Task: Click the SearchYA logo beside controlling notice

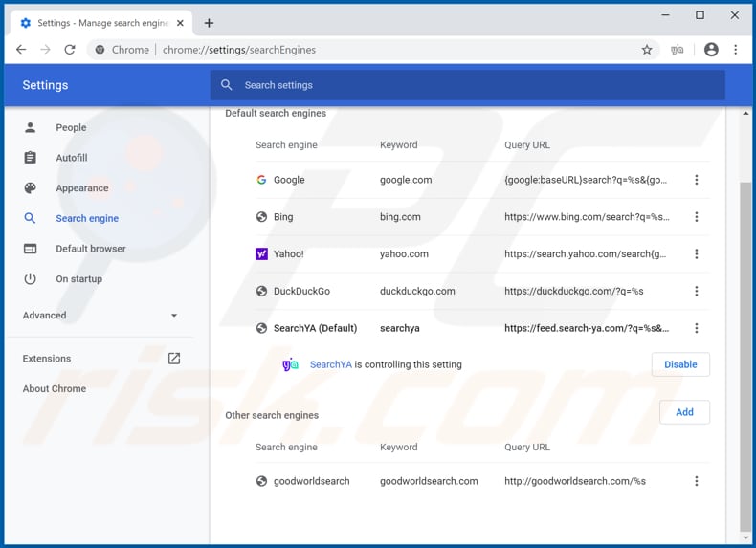Action: pyautogui.click(x=290, y=364)
